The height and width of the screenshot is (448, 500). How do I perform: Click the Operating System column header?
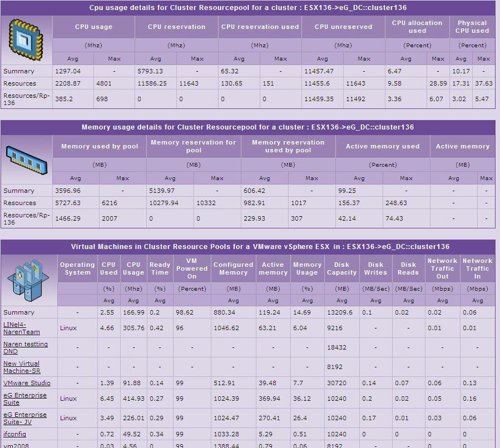(77, 268)
